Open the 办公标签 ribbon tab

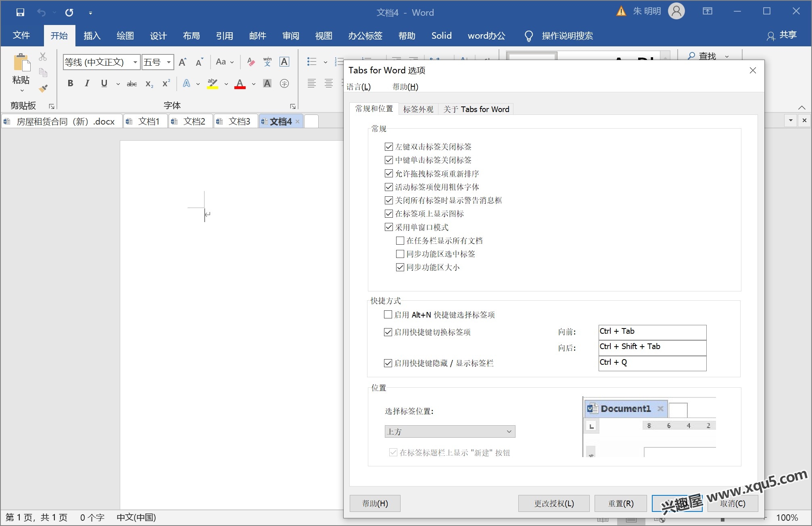pyautogui.click(x=365, y=36)
